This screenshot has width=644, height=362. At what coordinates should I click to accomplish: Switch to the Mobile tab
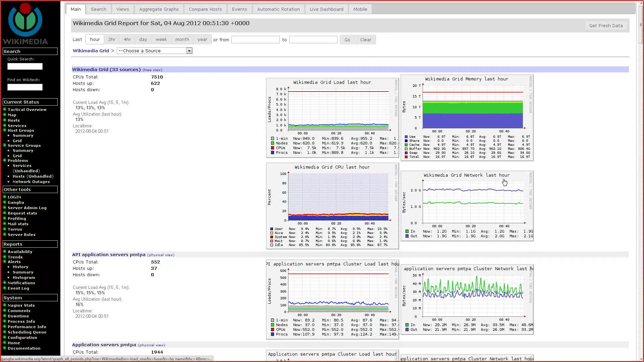(360, 9)
